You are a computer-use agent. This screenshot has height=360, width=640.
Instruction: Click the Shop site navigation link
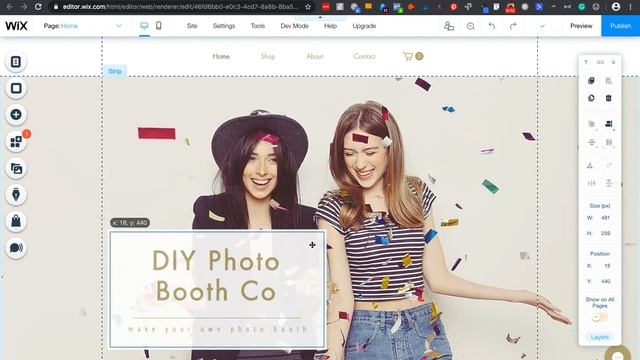coord(268,56)
